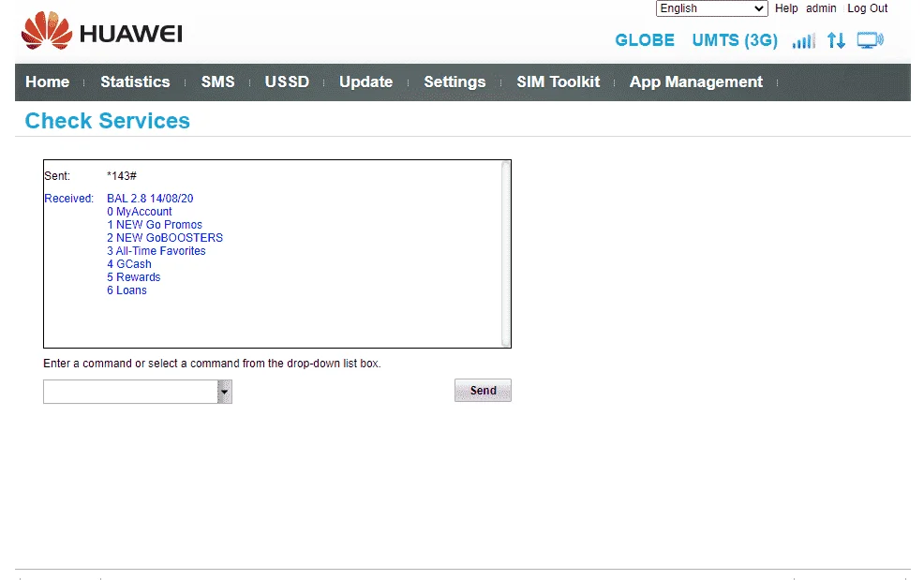924x580 pixels.
Task: Click the sent code *143#
Action: (122, 175)
